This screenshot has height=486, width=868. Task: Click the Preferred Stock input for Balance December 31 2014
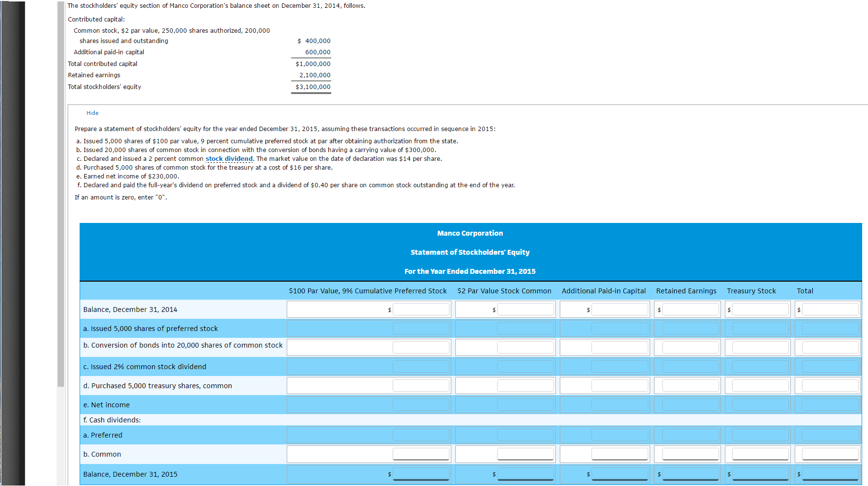(x=421, y=309)
